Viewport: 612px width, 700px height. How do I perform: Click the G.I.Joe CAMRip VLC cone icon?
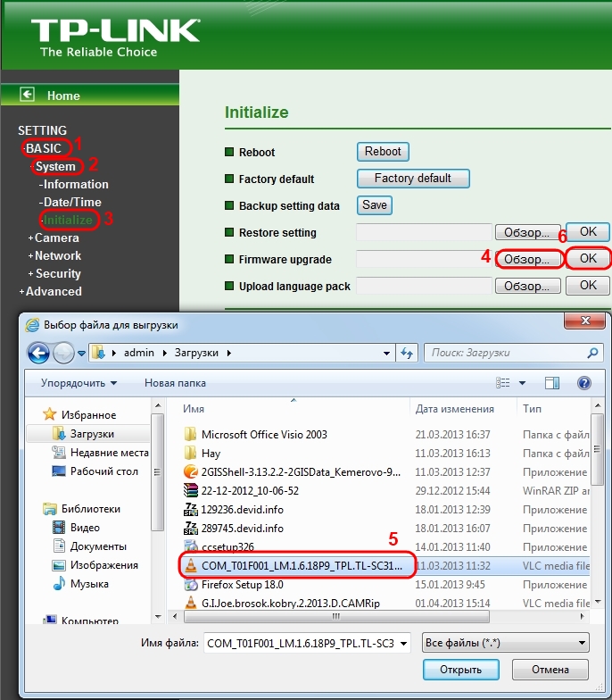click(x=191, y=603)
